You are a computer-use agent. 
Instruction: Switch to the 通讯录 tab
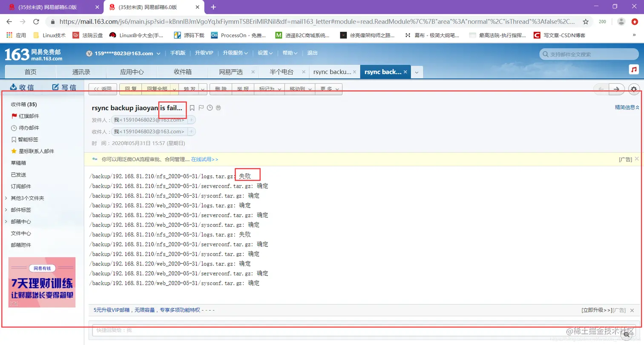click(x=81, y=72)
